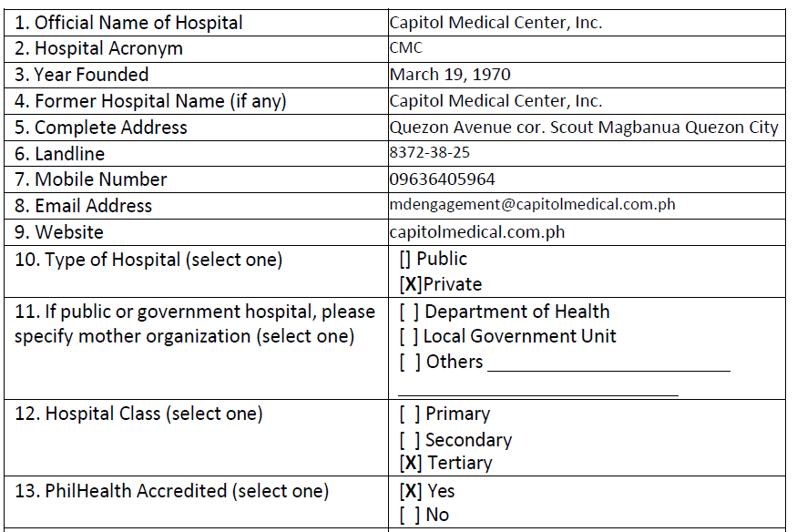Tick the Local Government Unit checkbox
The width and height of the screenshot is (797, 532).
click(x=409, y=336)
